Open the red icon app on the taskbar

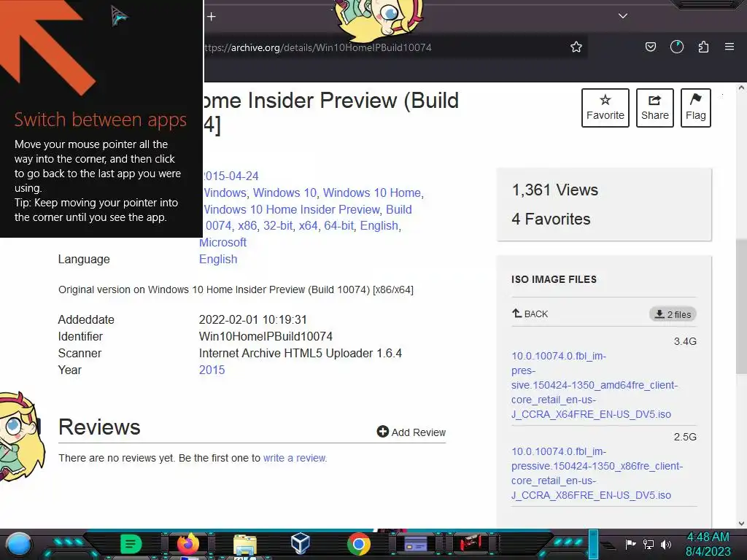471,543
